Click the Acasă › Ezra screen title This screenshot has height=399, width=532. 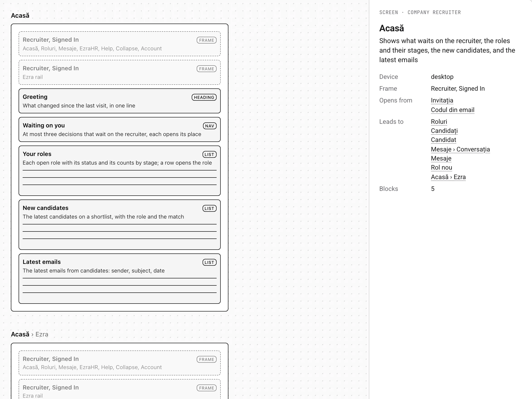point(30,334)
